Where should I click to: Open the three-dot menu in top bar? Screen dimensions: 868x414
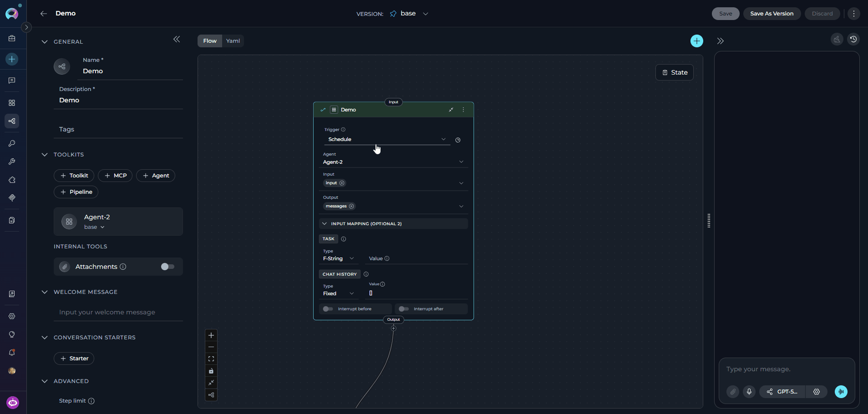coord(854,14)
